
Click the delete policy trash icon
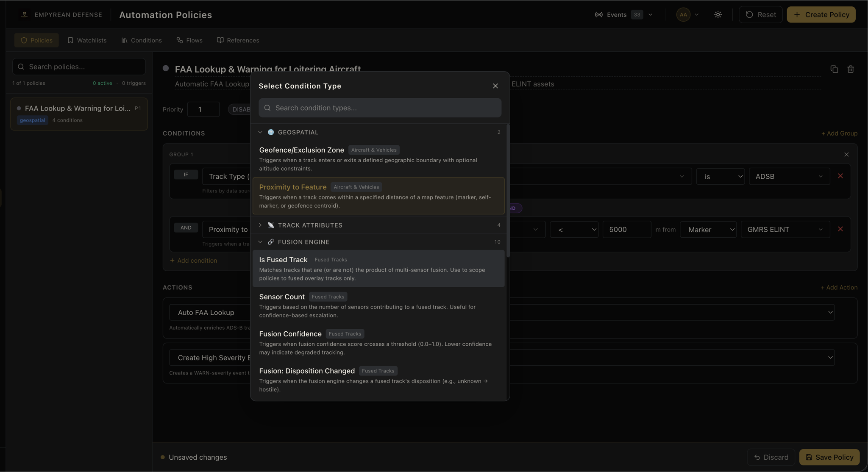pos(850,69)
